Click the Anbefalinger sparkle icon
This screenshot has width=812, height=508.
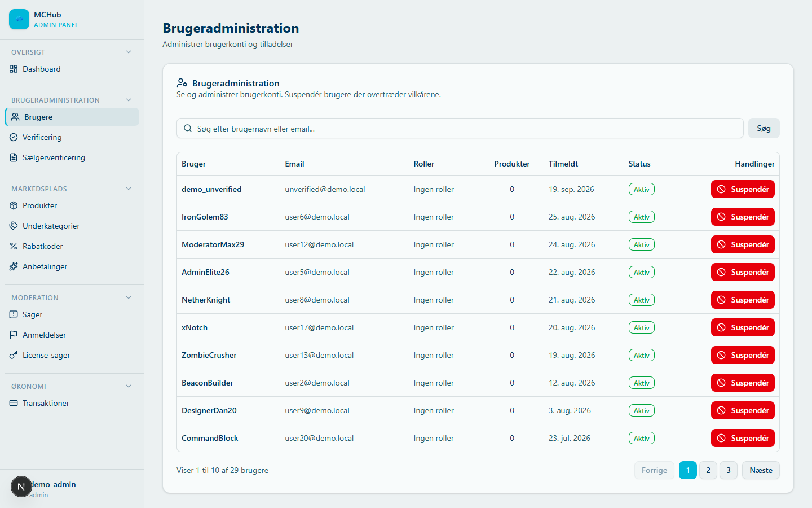14,266
